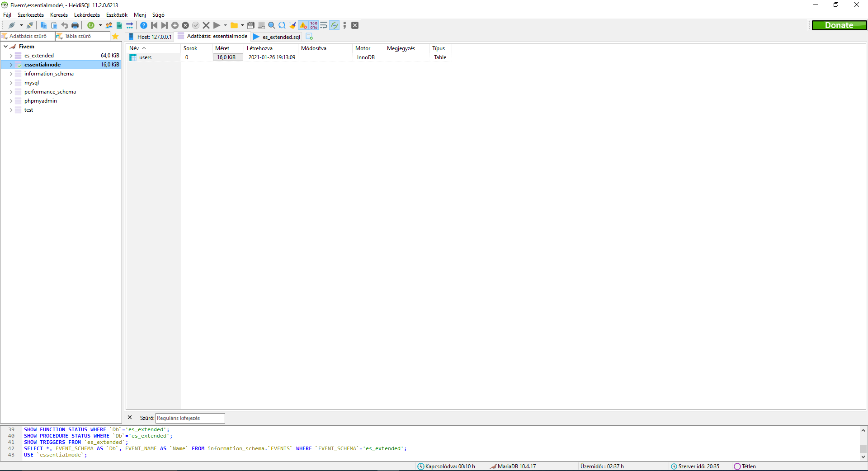868x471 pixels.
Task: Click the Szűrő regex input field
Action: pos(190,418)
